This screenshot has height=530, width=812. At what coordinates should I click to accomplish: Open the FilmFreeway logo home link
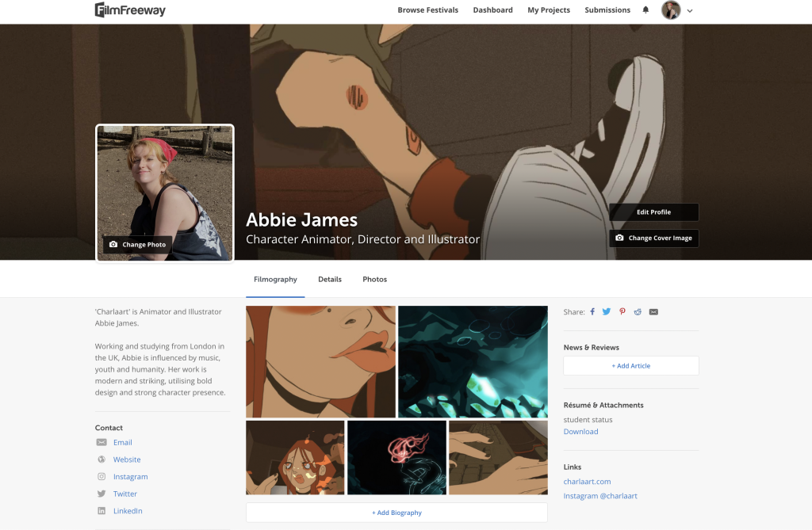(130, 10)
